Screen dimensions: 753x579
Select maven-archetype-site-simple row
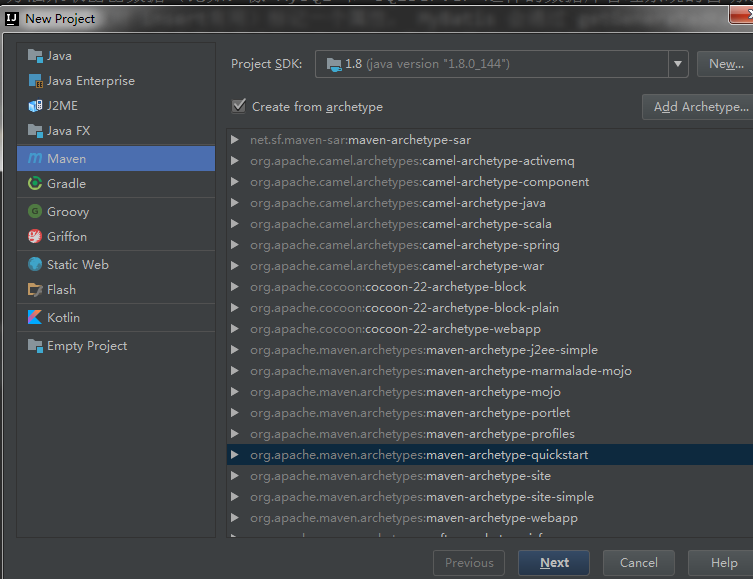point(490,497)
